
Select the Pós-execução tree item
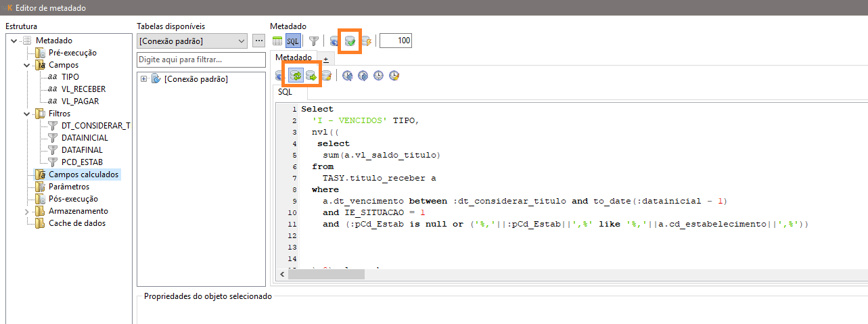click(73, 199)
